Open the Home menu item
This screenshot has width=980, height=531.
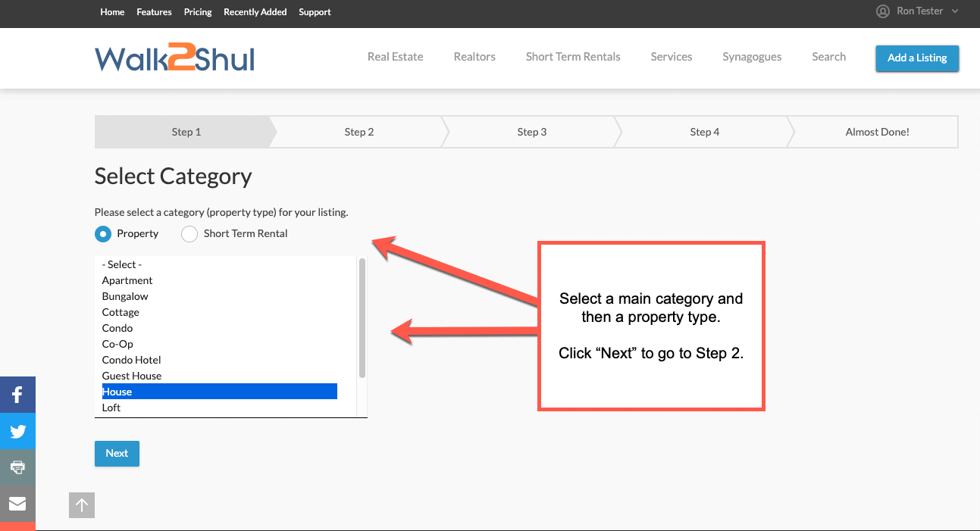click(x=112, y=12)
